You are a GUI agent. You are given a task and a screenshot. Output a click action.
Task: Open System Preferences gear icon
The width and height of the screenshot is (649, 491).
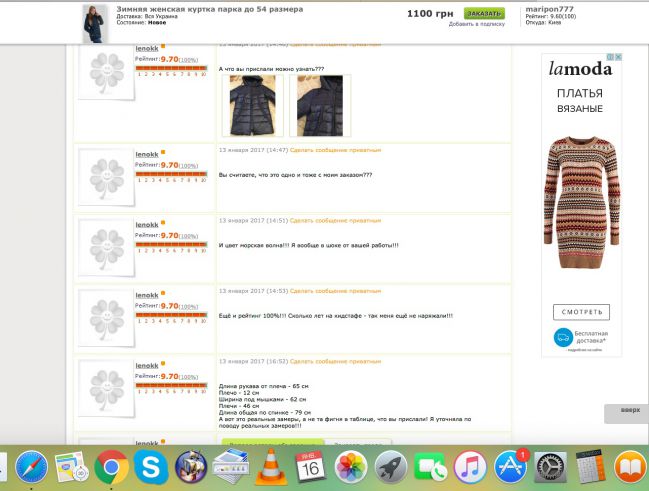click(x=550, y=467)
